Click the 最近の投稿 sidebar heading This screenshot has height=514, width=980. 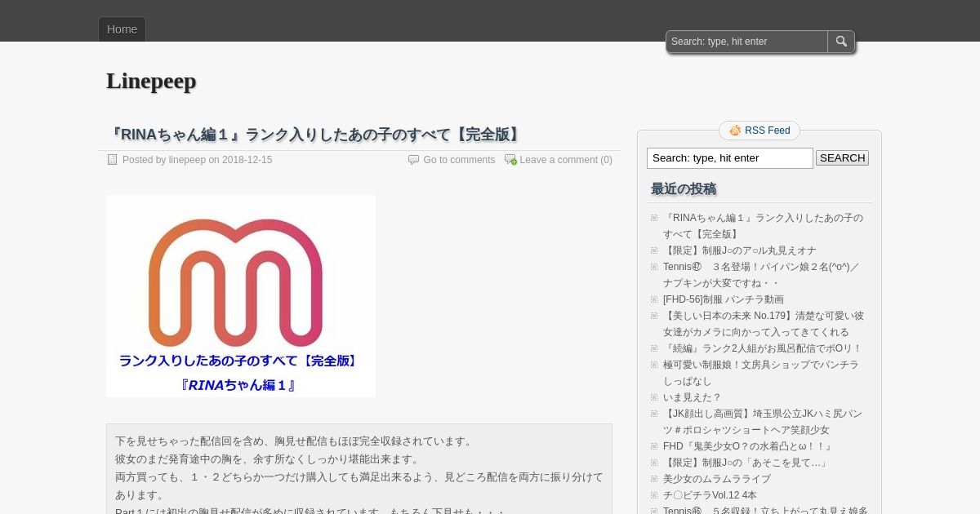coord(684,189)
